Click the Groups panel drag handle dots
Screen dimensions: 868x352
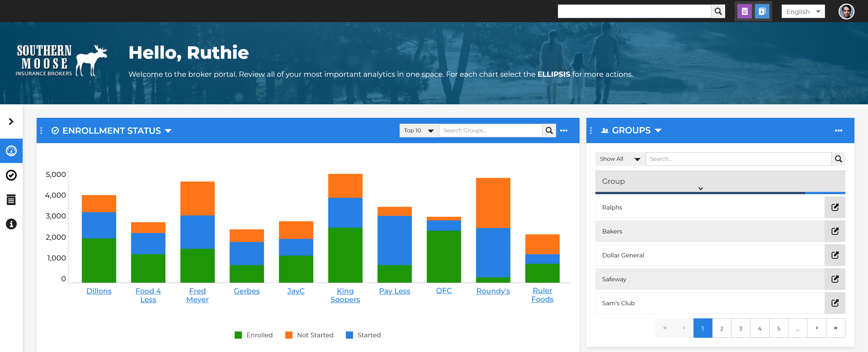pyautogui.click(x=591, y=131)
